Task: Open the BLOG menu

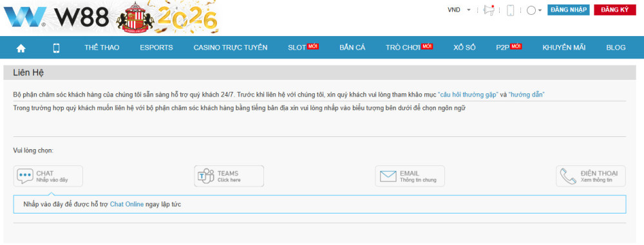Action: click(616, 48)
